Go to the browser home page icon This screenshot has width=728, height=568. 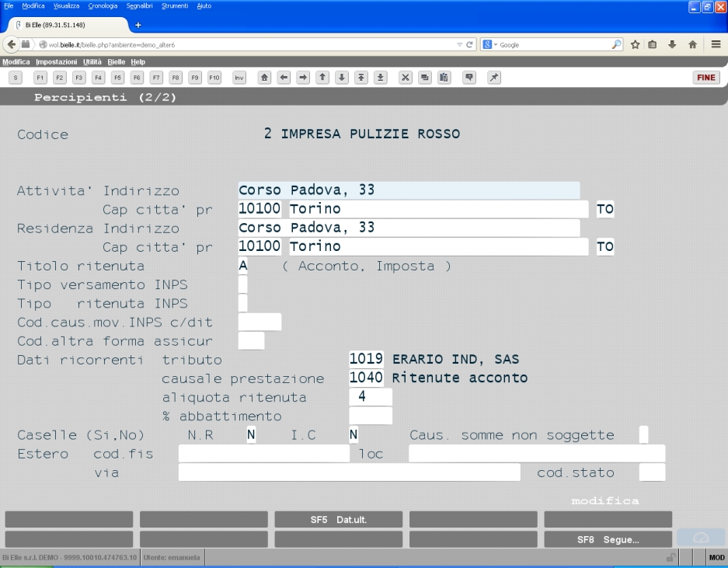693,44
